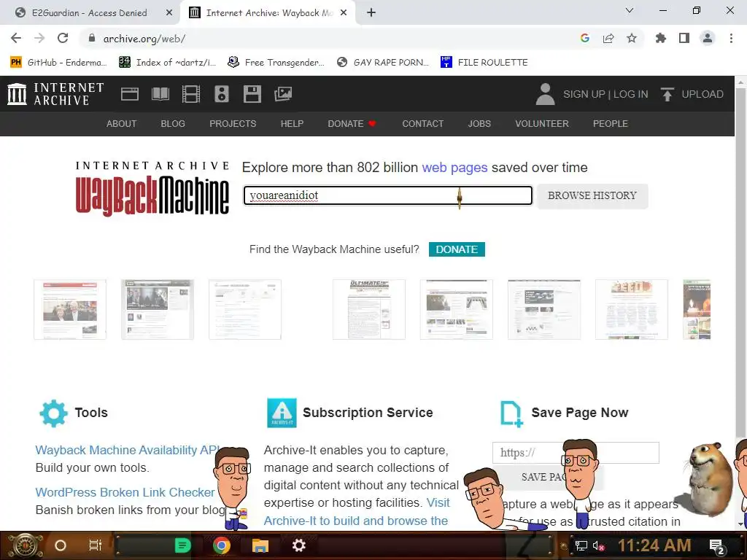Open File Explorer from taskbar
Viewport: 747px width, 560px height.
(x=260, y=545)
